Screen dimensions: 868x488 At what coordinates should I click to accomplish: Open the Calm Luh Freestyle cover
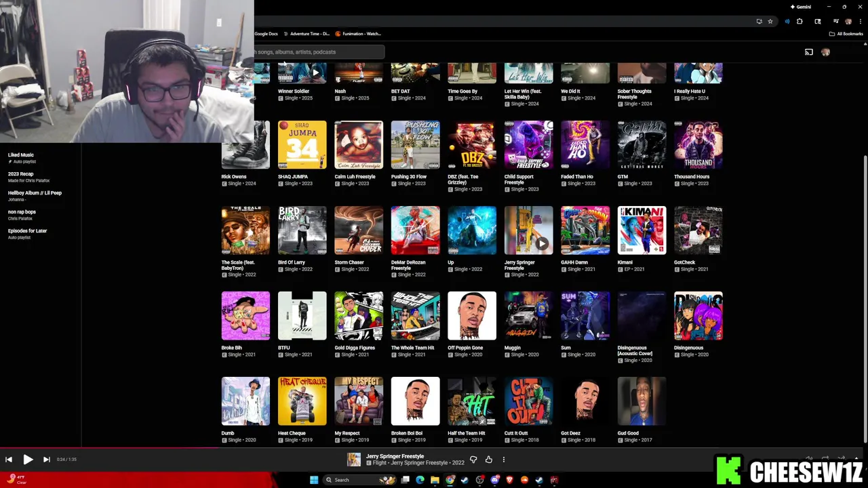click(x=359, y=145)
